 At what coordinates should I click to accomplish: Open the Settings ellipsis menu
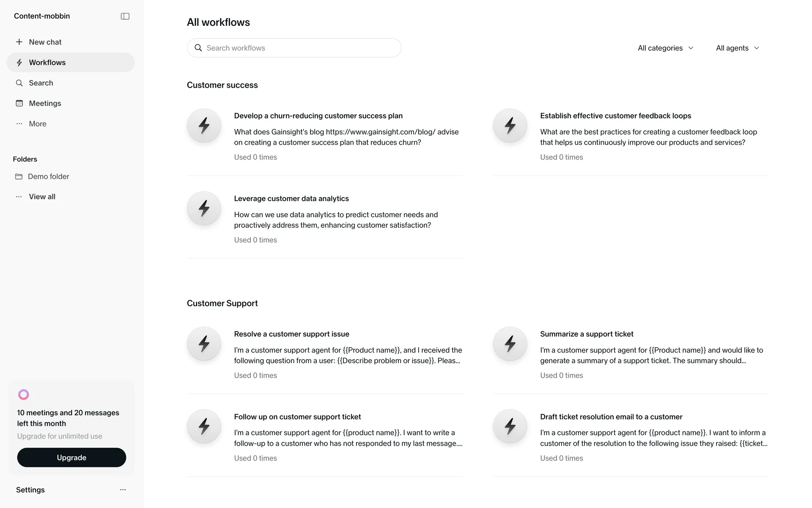123,490
